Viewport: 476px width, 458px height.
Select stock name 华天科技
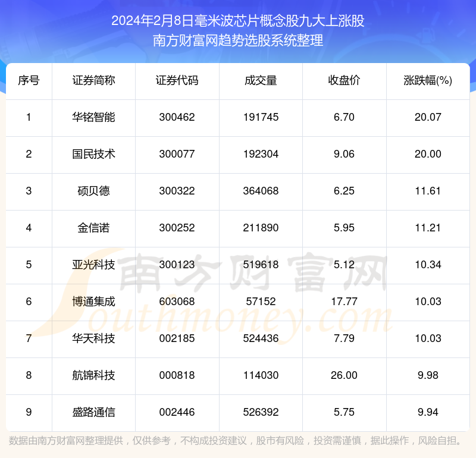(x=93, y=338)
